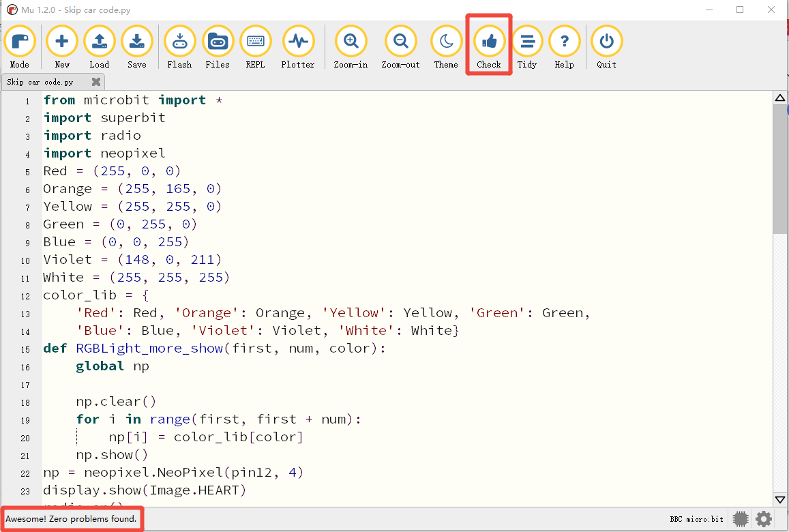This screenshot has height=532, width=789.
Task: Click the 'Violet = (148, 0, 211)' line
Action: point(132,260)
